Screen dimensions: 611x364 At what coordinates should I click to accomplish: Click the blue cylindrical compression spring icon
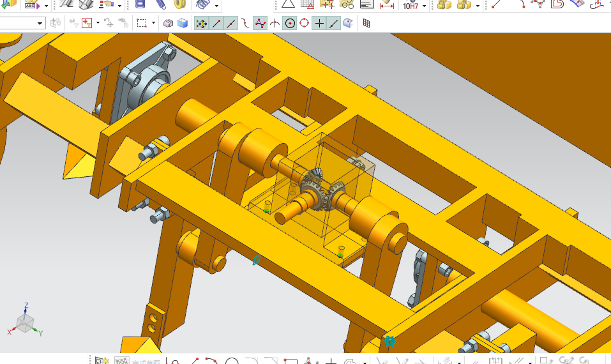click(140, 4)
